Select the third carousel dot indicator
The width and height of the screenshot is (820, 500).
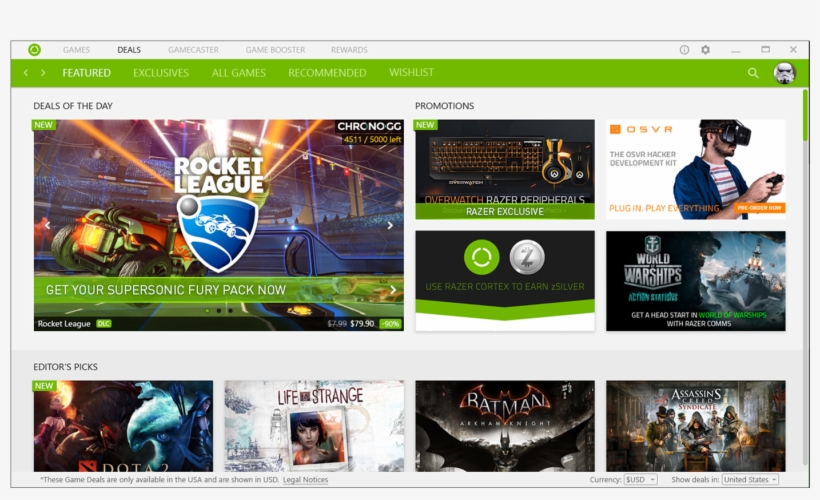[x=230, y=311]
